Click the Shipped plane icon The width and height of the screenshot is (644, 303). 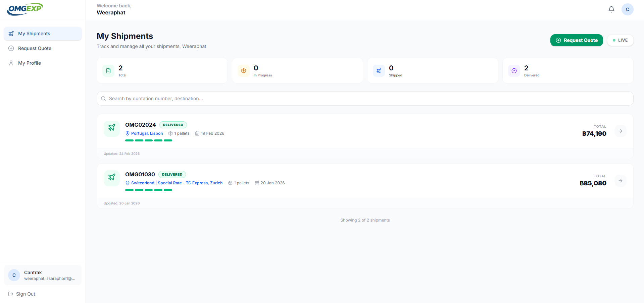click(x=379, y=71)
